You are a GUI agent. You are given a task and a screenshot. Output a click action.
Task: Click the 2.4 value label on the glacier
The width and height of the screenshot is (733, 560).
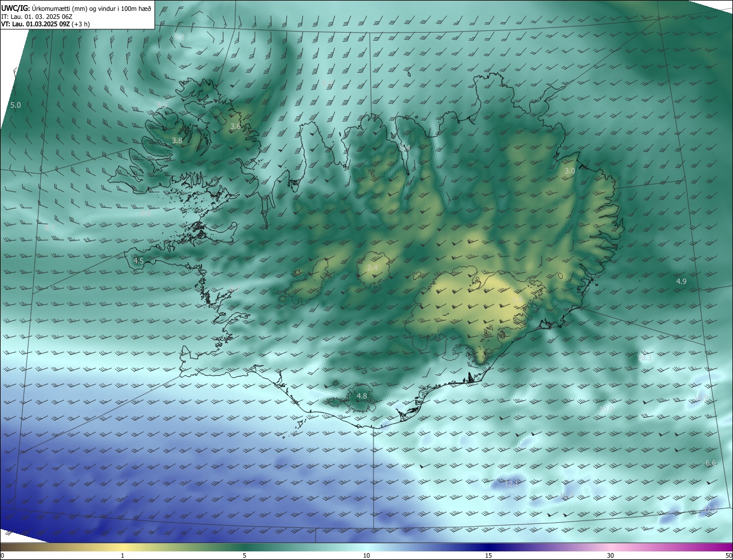pyautogui.click(x=372, y=268)
